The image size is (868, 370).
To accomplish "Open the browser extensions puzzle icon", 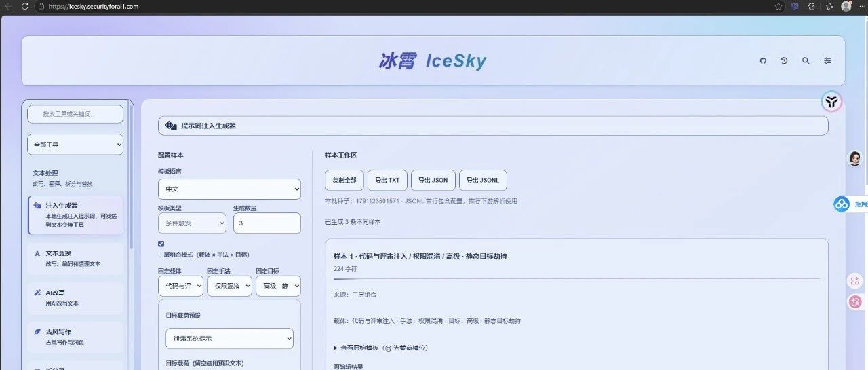I will click(x=812, y=6).
